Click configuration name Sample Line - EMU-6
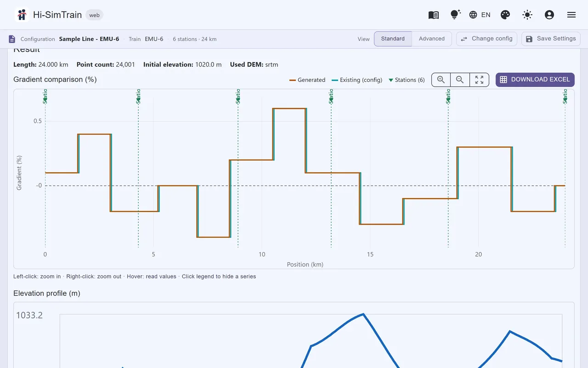 pos(89,39)
